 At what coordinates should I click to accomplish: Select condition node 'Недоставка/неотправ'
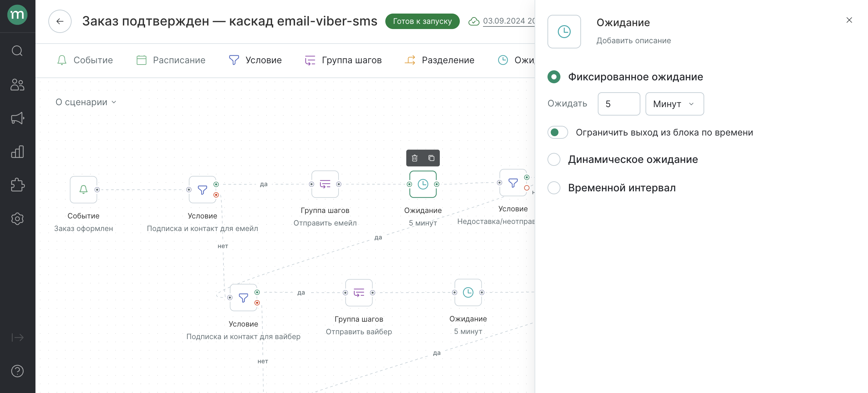(513, 183)
